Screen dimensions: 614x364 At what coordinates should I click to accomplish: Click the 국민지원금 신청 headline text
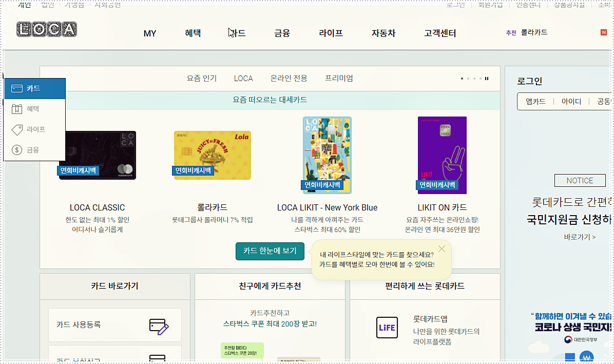click(x=570, y=219)
